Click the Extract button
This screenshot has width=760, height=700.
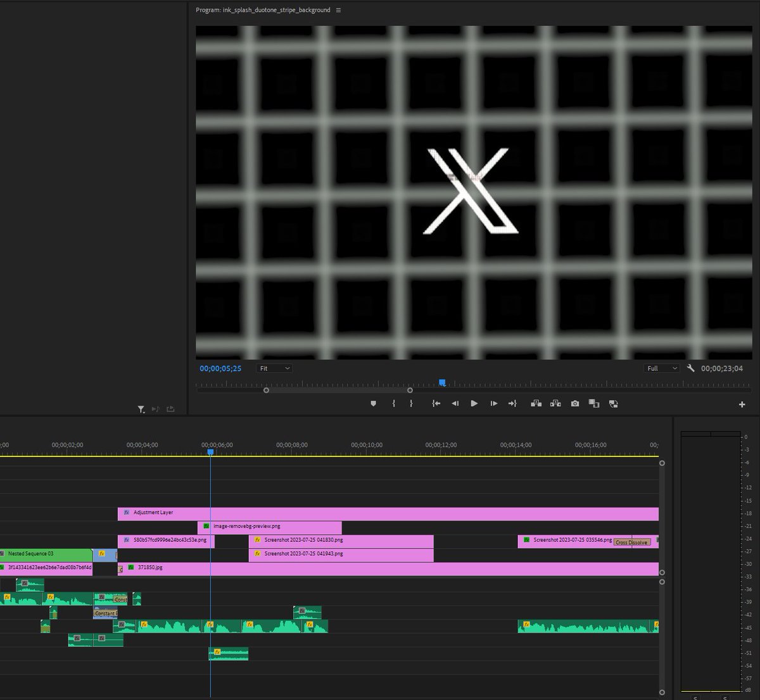point(555,404)
